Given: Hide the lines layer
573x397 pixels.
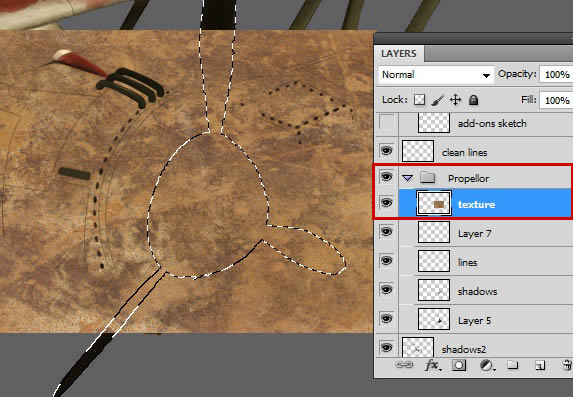Looking at the screenshot, I should click(x=386, y=260).
